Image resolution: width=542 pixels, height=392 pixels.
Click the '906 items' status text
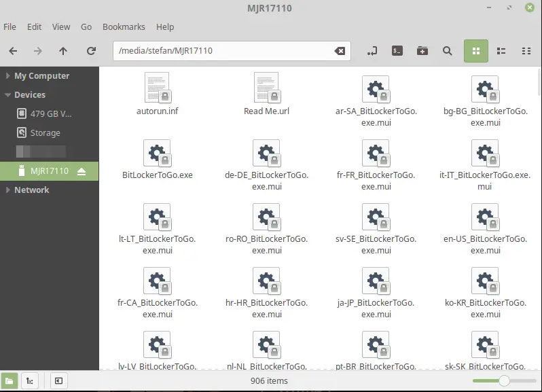click(x=269, y=380)
